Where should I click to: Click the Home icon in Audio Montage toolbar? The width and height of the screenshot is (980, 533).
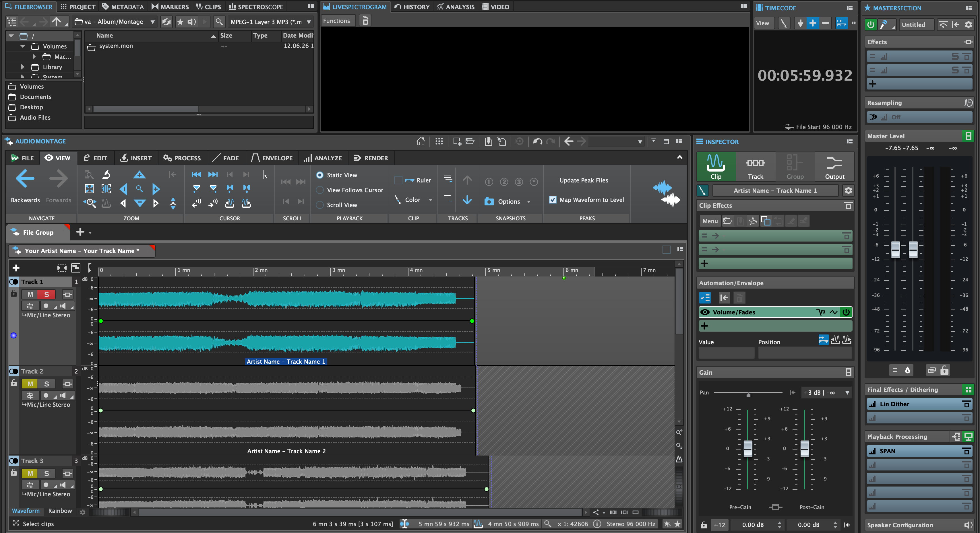420,141
